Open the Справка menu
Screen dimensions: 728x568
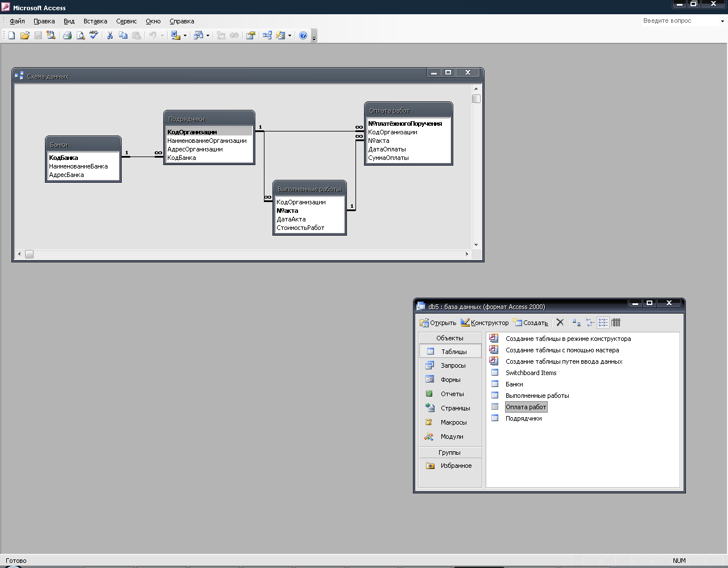coord(181,21)
